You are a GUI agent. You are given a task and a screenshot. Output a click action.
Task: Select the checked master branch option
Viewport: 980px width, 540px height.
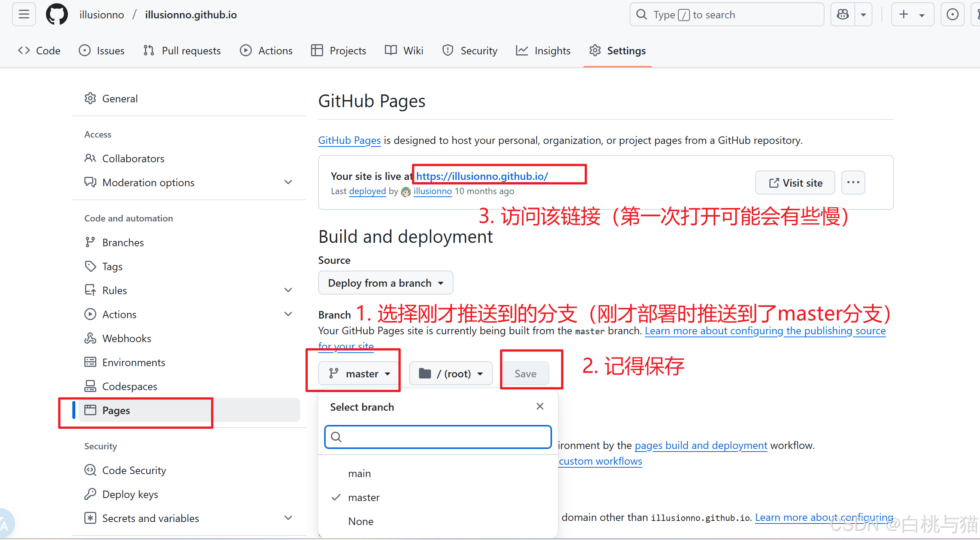(363, 497)
